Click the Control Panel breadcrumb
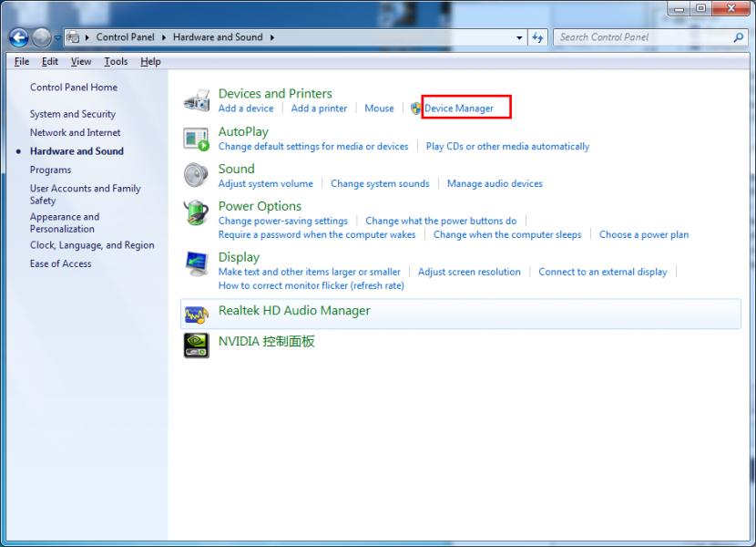756x547 pixels. pos(126,37)
